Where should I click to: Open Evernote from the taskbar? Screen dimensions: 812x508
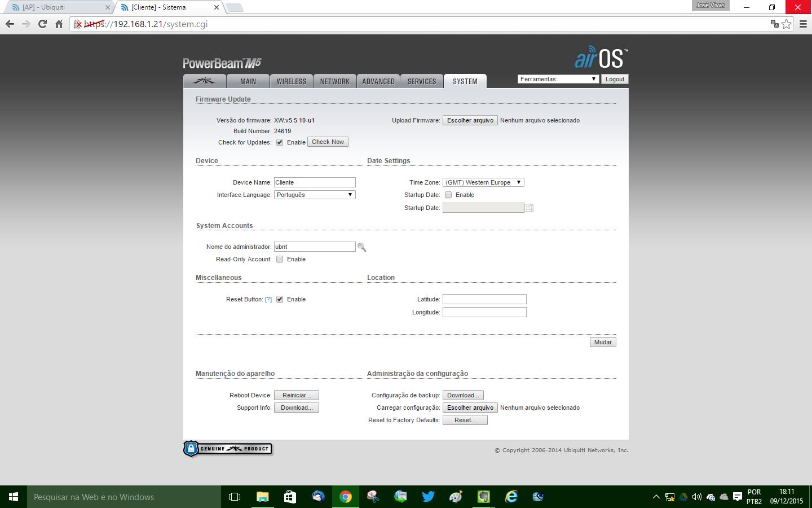coord(484,497)
